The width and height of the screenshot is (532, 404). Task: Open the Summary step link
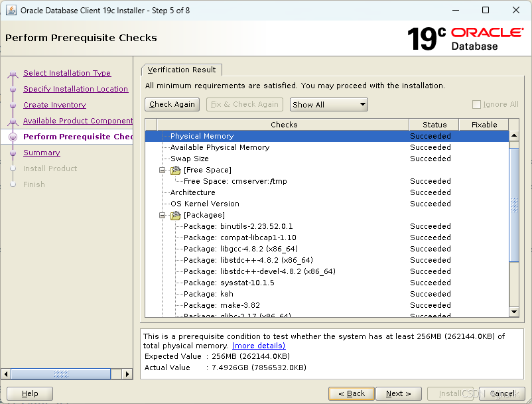tap(42, 153)
